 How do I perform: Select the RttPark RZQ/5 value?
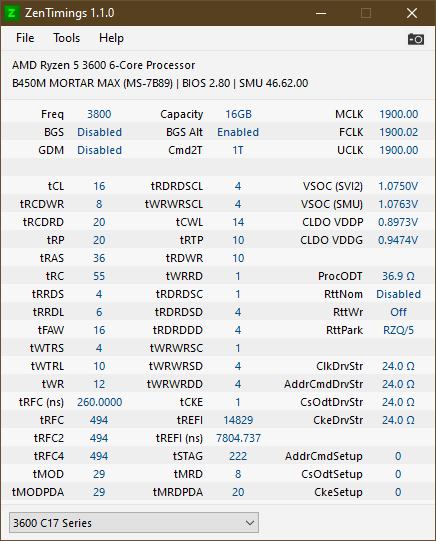coord(398,330)
